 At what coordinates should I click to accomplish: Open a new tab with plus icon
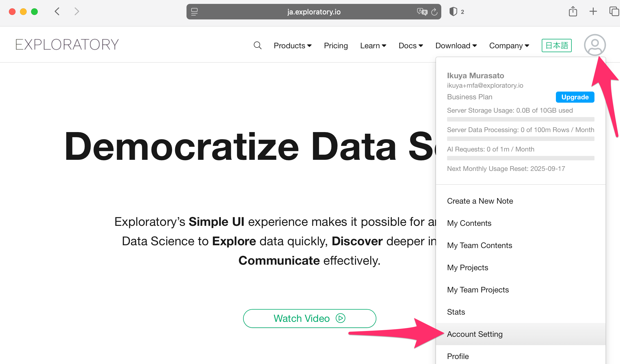[593, 11]
